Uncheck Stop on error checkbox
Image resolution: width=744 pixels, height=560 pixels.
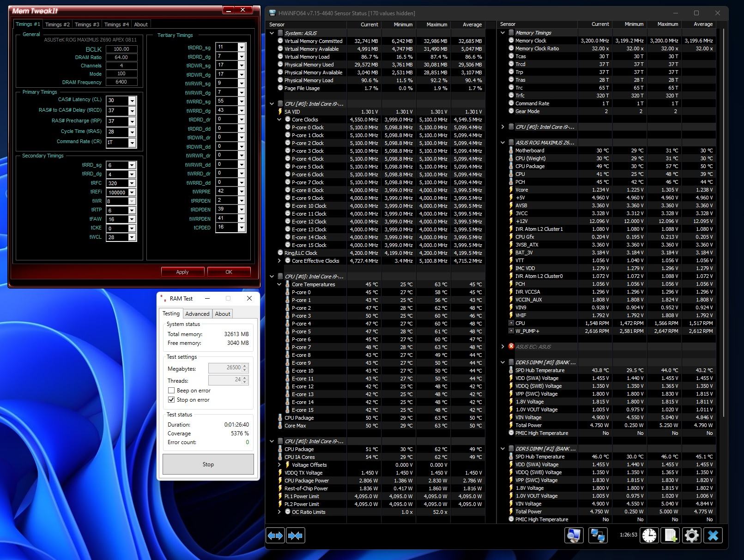(x=171, y=400)
